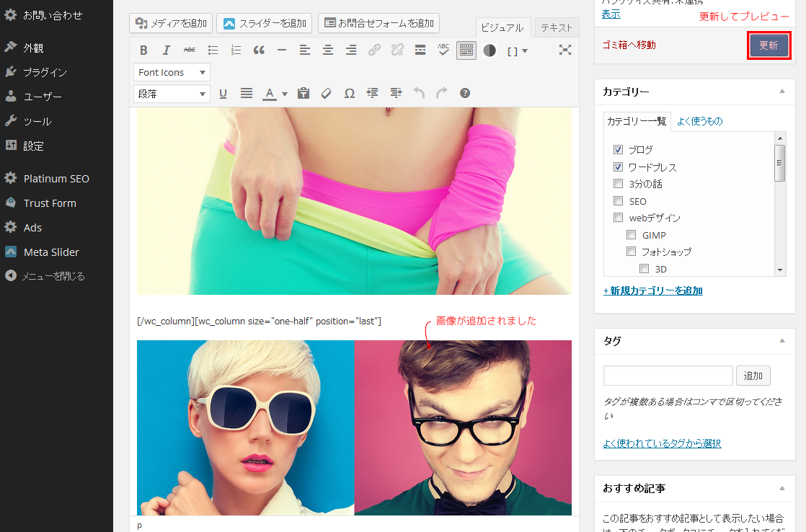Open editor help question mark icon

tap(465, 93)
